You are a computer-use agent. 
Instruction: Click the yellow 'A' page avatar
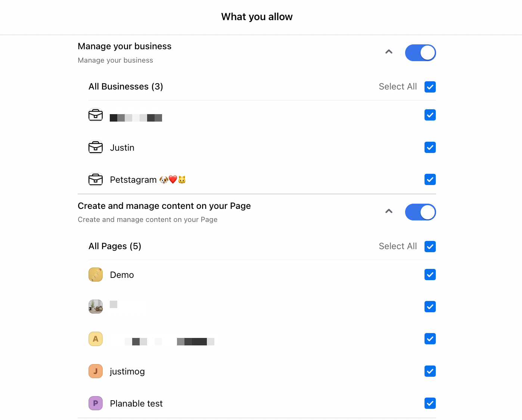(x=96, y=339)
